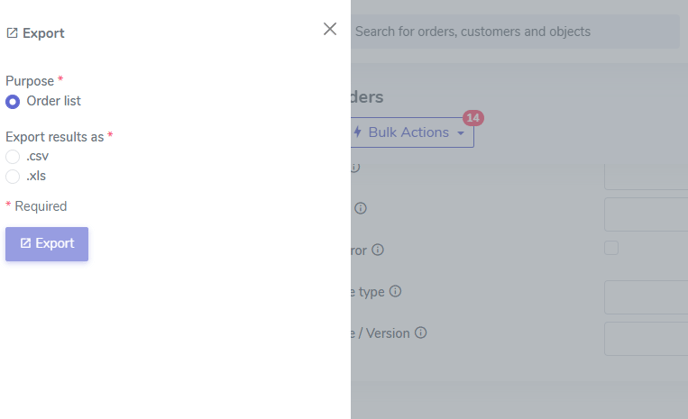This screenshot has height=419, width=688.
Task: Choose .csv as the export format
Action: tap(13, 156)
